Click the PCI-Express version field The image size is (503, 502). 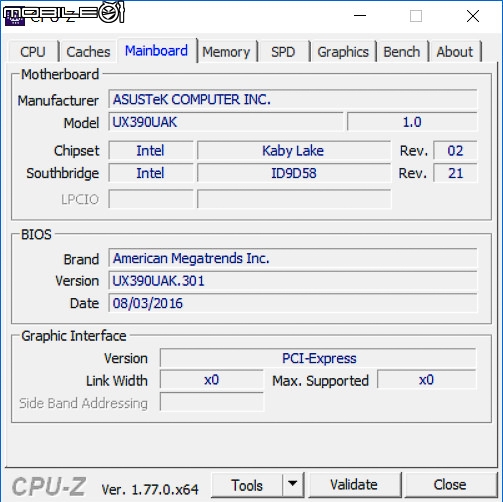click(x=318, y=358)
